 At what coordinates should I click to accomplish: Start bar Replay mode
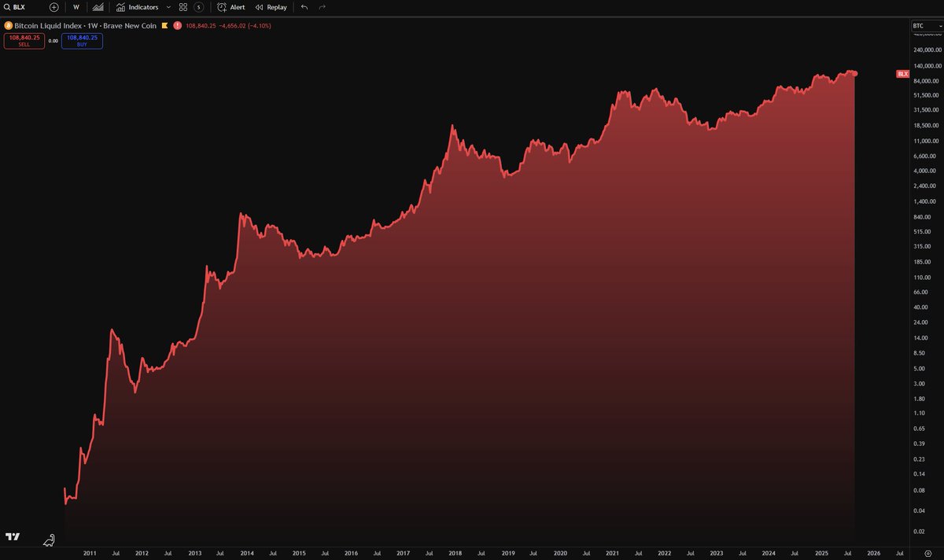point(271,7)
